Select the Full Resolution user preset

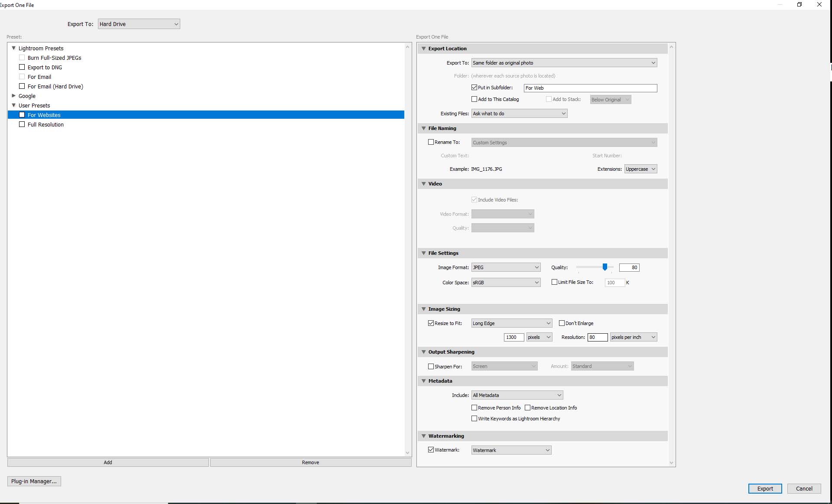coord(45,124)
